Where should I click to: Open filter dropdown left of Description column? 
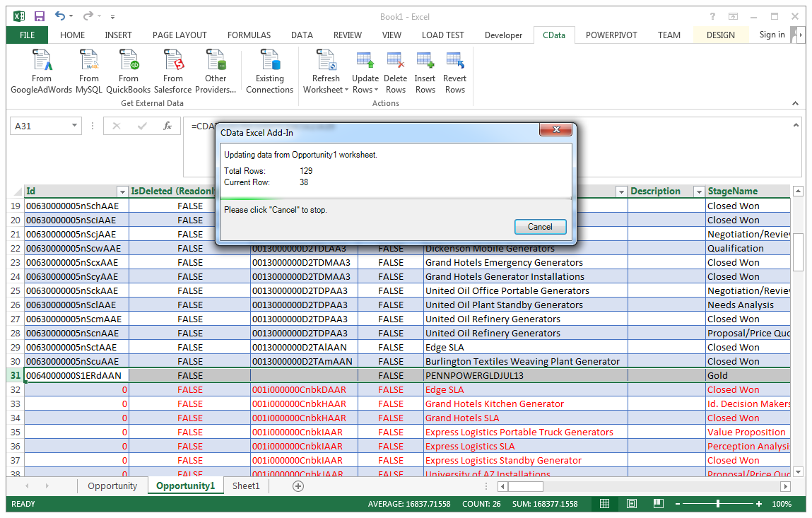[621, 192]
